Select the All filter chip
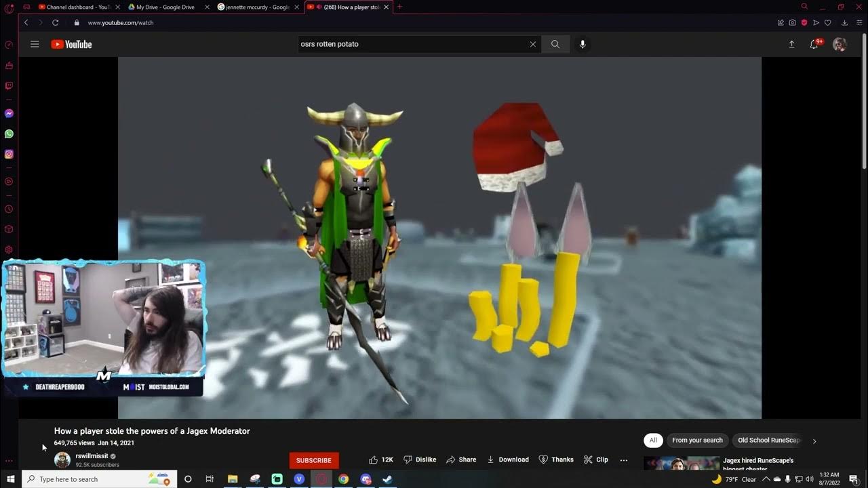The height and width of the screenshot is (488, 868). (653, 440)
